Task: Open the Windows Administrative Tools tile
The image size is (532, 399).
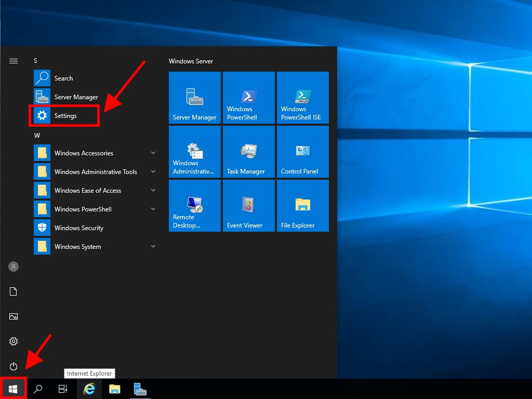Action: point(195,152)
